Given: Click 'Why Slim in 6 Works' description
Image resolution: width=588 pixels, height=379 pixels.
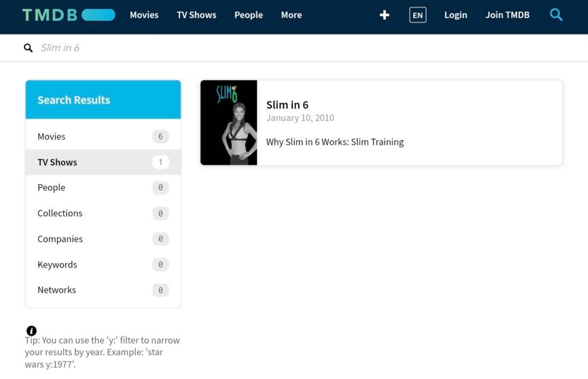Looking at the screenshot, I should (x=335, y=142).
